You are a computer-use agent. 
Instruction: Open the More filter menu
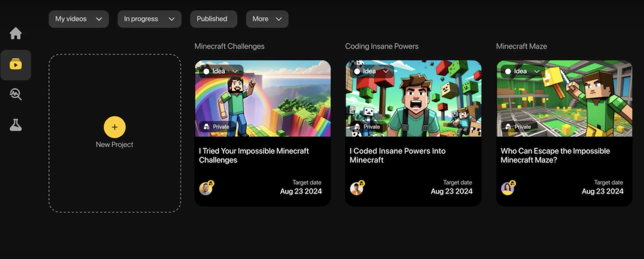[267, 19]
